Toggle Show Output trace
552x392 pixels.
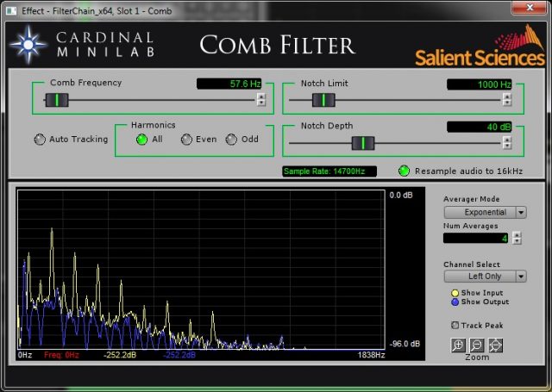455,302
